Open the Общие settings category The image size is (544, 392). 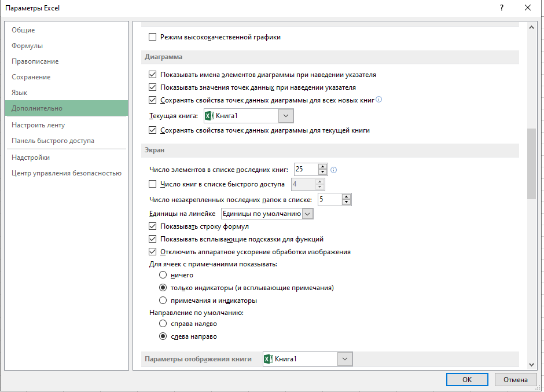click(x=67, y=30)
